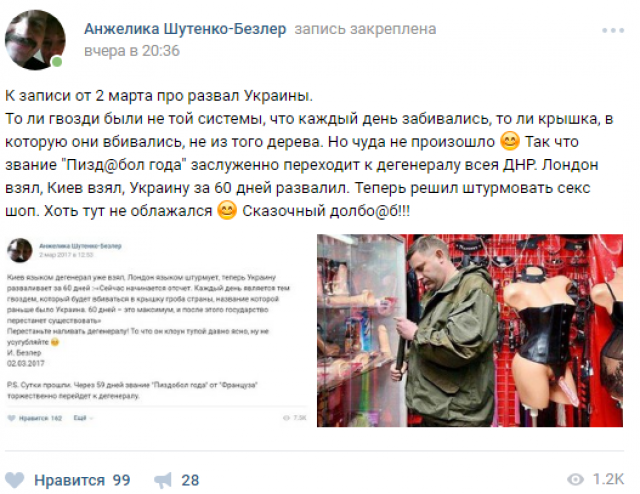Open the three-dots post options menu
Viewport: 640px width, 494px height.
(x=613, y=31)
